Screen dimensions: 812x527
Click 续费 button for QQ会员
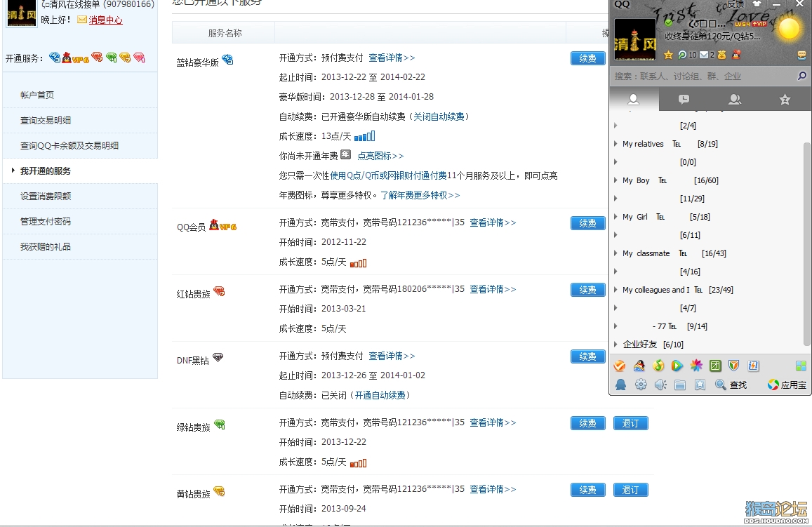pos(587,223)
